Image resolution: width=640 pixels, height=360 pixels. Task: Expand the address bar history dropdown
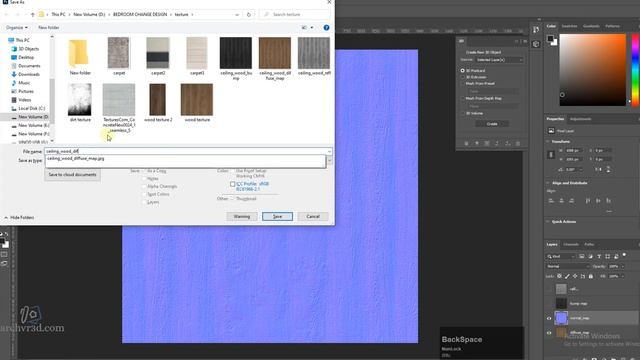tap(237, 15)
